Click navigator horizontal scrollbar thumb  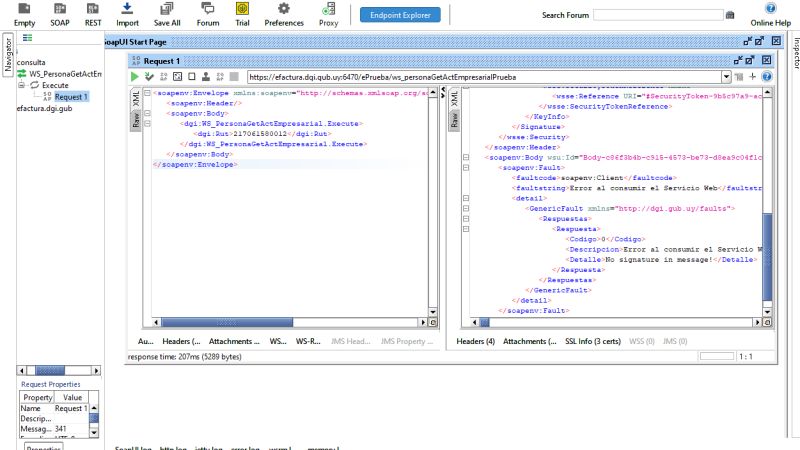tap(50, 370)
